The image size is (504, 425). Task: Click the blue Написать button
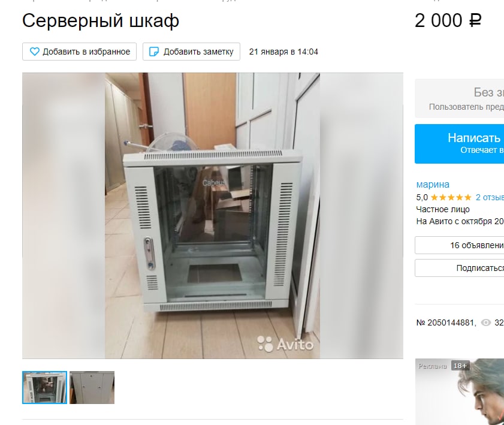click(x=459, y=144)
